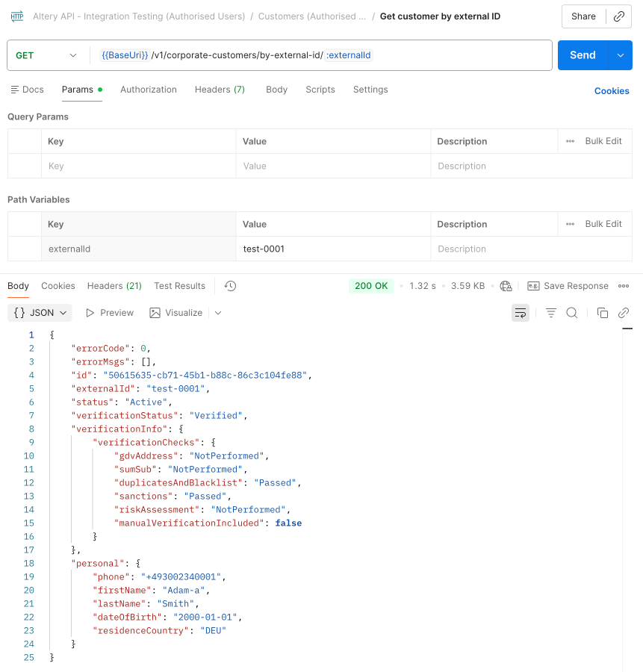Open the GET method dropdown
The width and height of the screenshot is (643, 672).
[46, 55]
